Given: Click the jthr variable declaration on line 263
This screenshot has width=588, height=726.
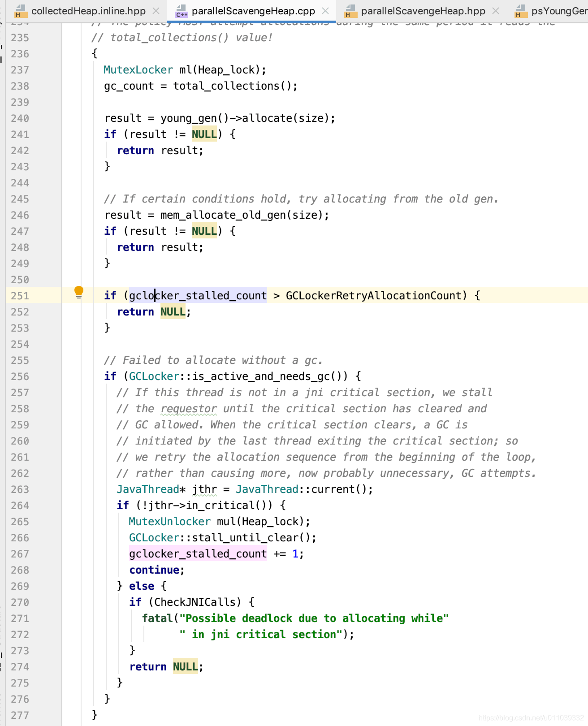Looking at the screenshot, I should pyautogui.click(x=205, y=489).
